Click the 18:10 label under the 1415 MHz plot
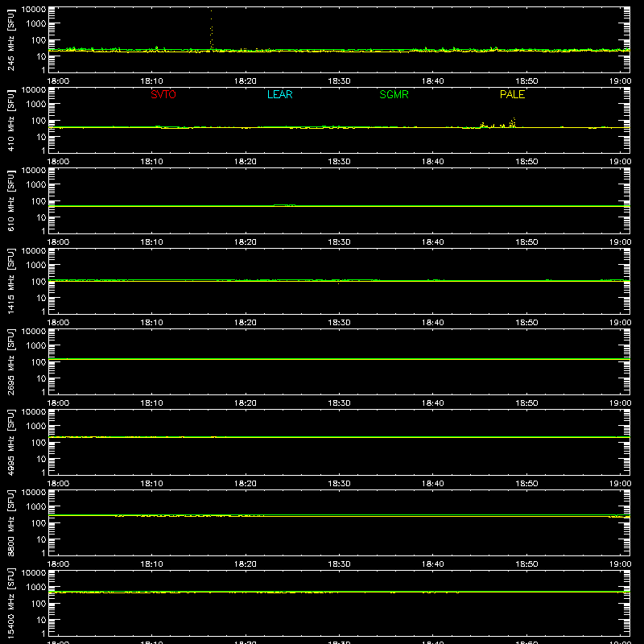 coord(151,323)
